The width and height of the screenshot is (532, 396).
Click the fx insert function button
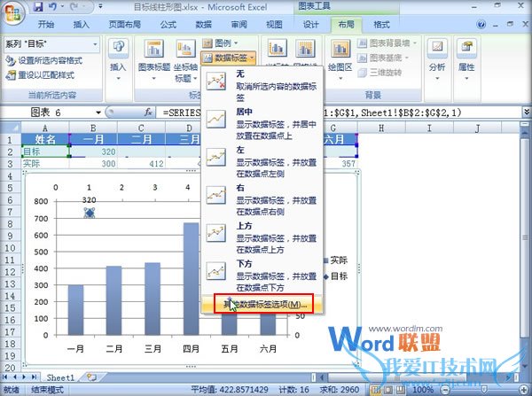pyautogui.click(x=147, y=113)
